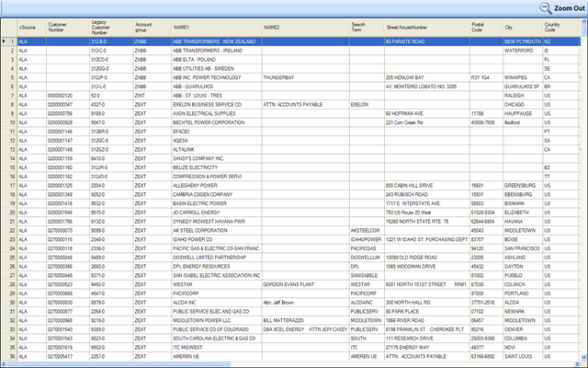Click Search Term column header

click(x=367, y=28)
